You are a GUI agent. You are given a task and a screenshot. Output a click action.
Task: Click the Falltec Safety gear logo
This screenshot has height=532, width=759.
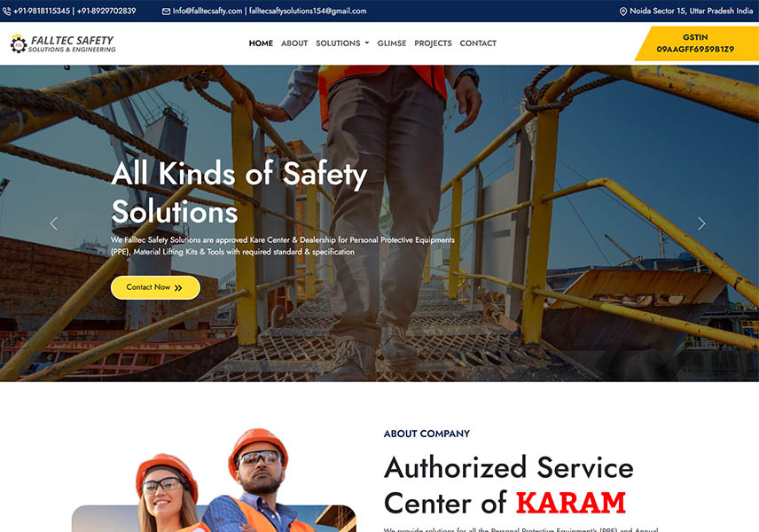click(19, 43)
